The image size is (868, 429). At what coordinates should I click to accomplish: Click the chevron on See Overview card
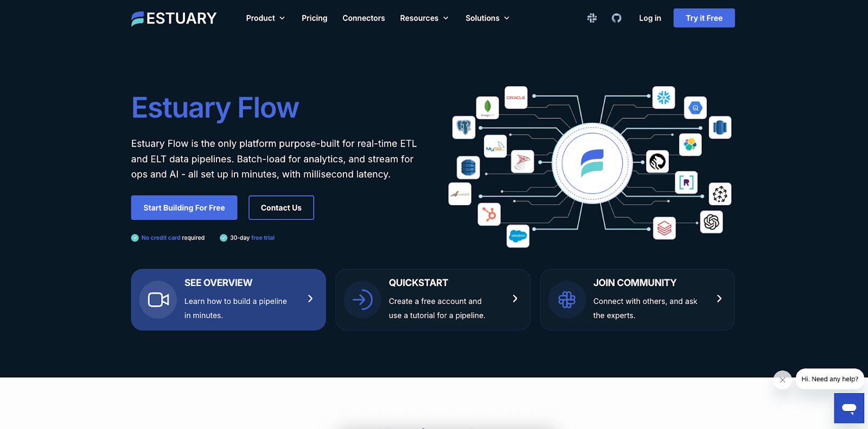pos(310,299)
